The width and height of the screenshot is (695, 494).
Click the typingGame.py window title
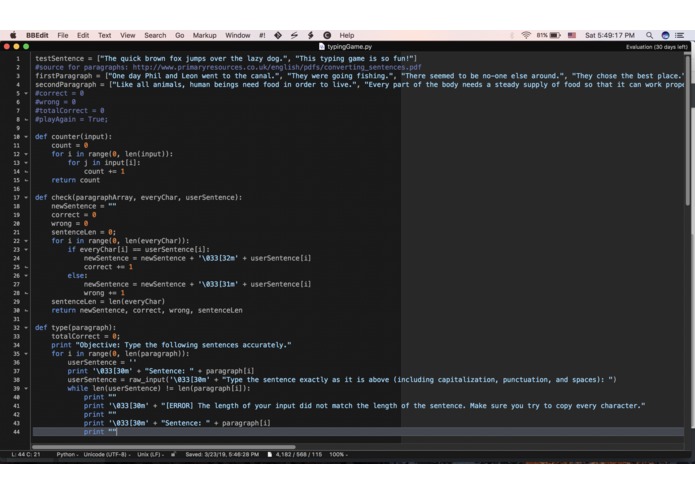coord(349,46)
